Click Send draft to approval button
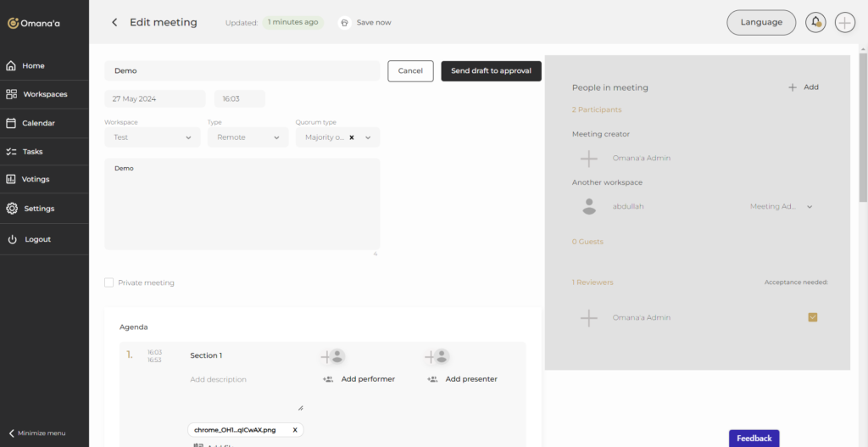Viewport: 868px width, 447px height. pos(491,71)
